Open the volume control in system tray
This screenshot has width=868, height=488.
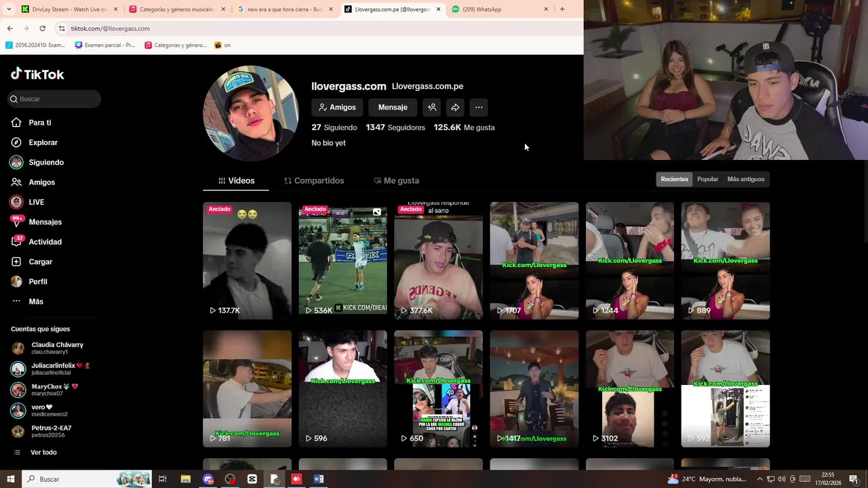pos(781,479)
